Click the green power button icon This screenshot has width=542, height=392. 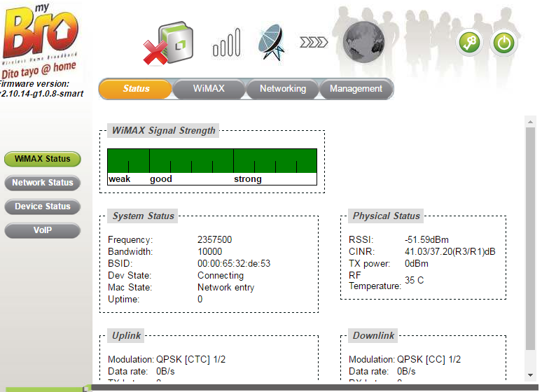coord(503,43)
